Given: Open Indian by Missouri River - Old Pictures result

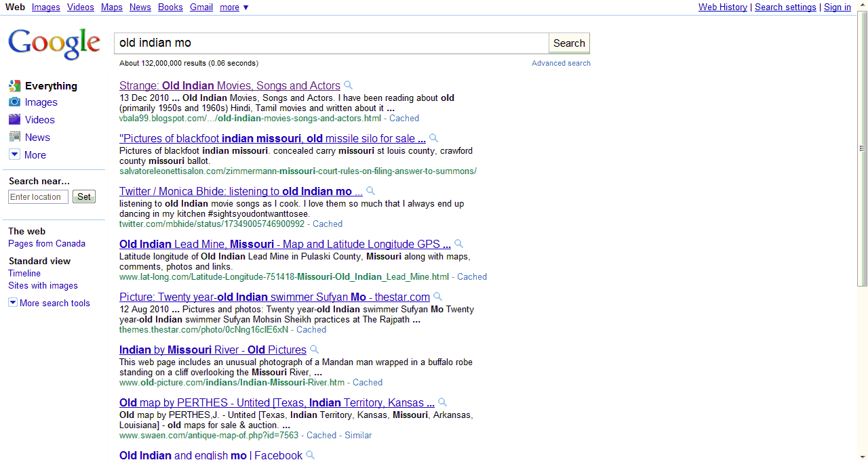Looking at the screenshot, I should [213, 350].
